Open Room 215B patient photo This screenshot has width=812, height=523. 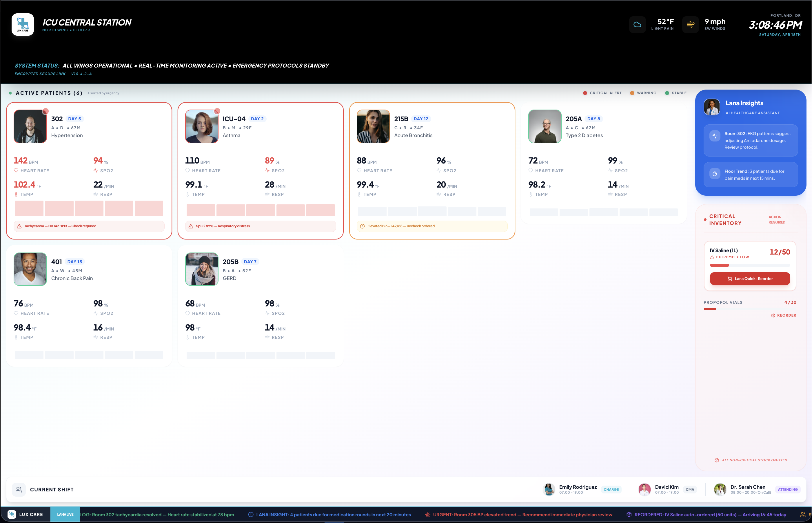[374, 126]
